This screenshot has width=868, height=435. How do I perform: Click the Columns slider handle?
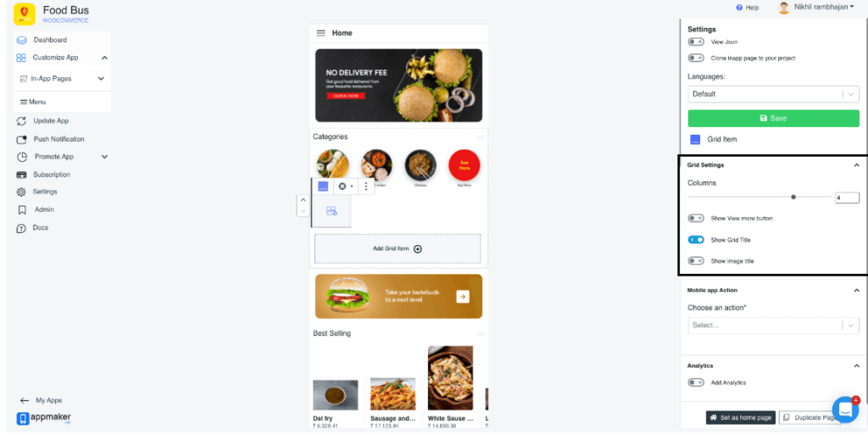tap(793, 197)
